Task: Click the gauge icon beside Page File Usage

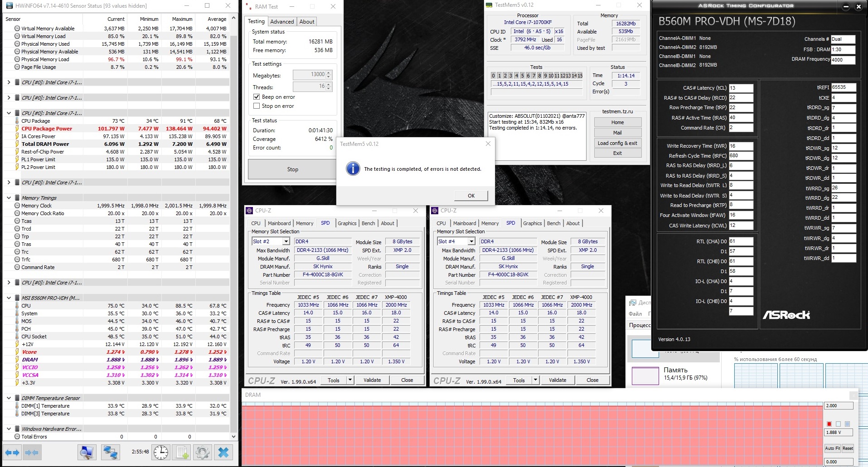Action: [x=17, y=67]
